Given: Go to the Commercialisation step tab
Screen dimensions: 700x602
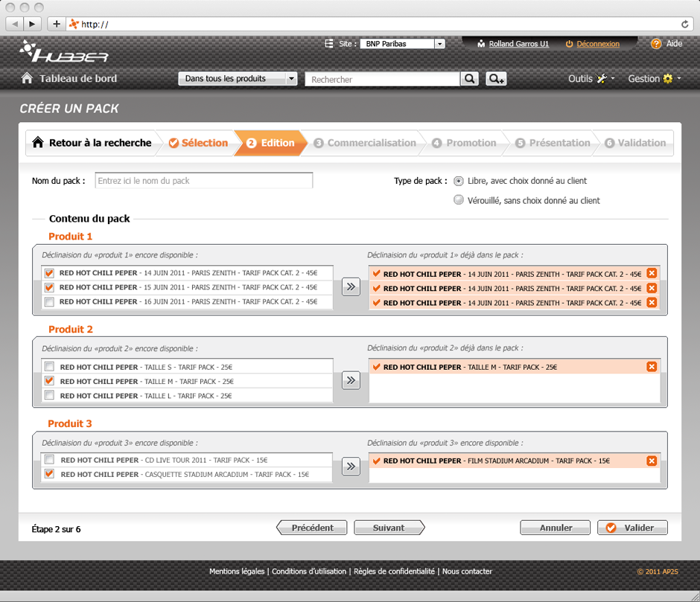Looking at the screenshot, I should coord(365,143).
